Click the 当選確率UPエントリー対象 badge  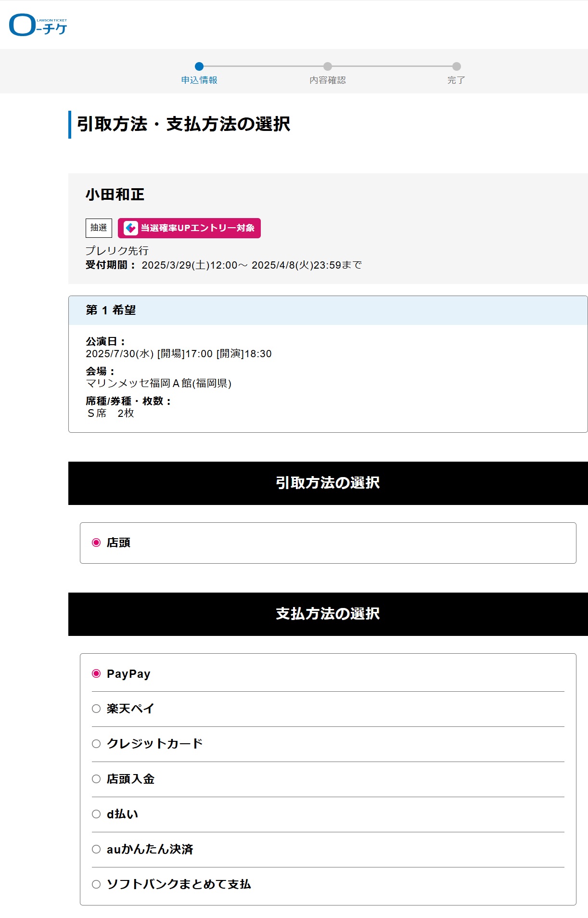pyautogui.click(x=189, y=228)
